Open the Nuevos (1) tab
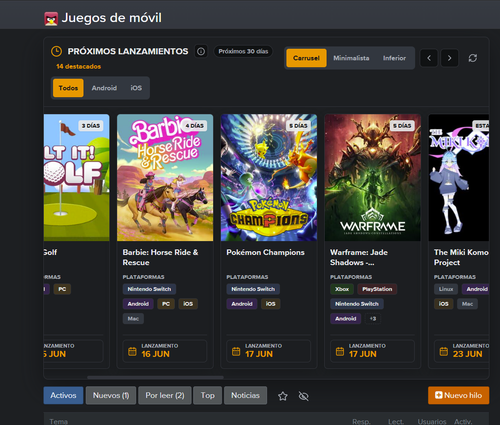 click(x=111, y=395)
